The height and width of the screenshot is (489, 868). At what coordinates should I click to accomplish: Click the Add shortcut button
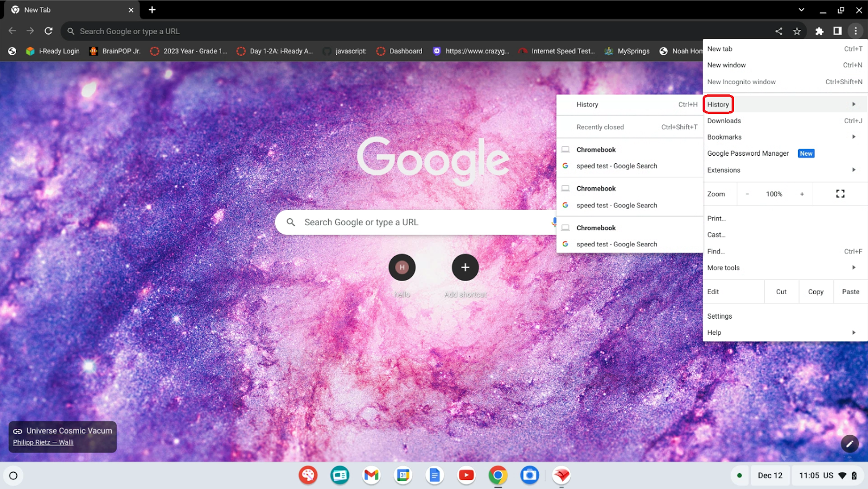[465, 268]
